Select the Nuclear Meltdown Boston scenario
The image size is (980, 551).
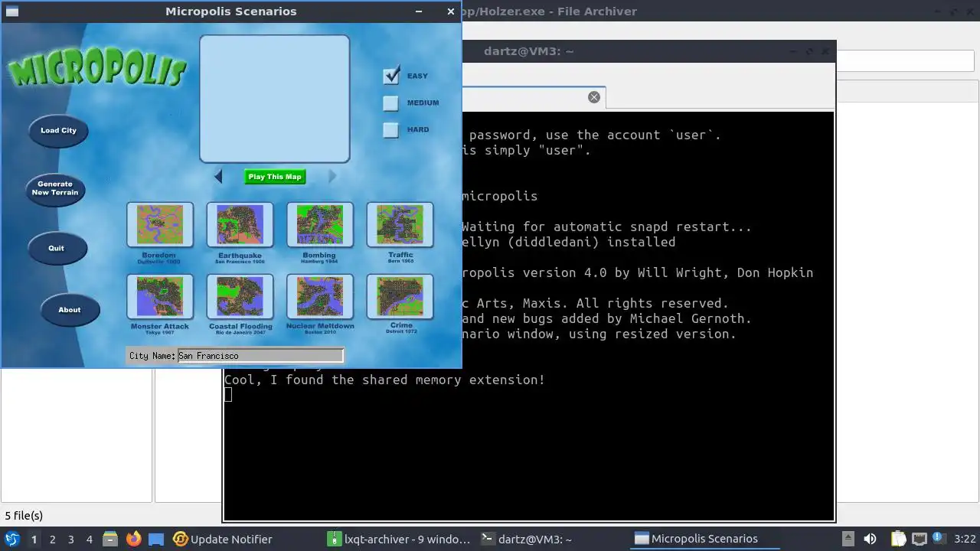tap(319, 296)
